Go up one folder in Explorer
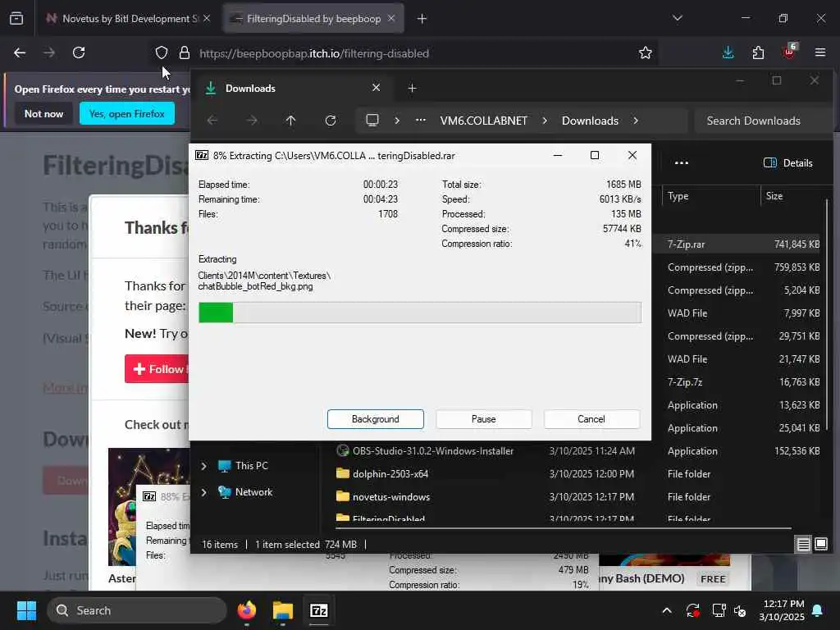 coord(291,121)
